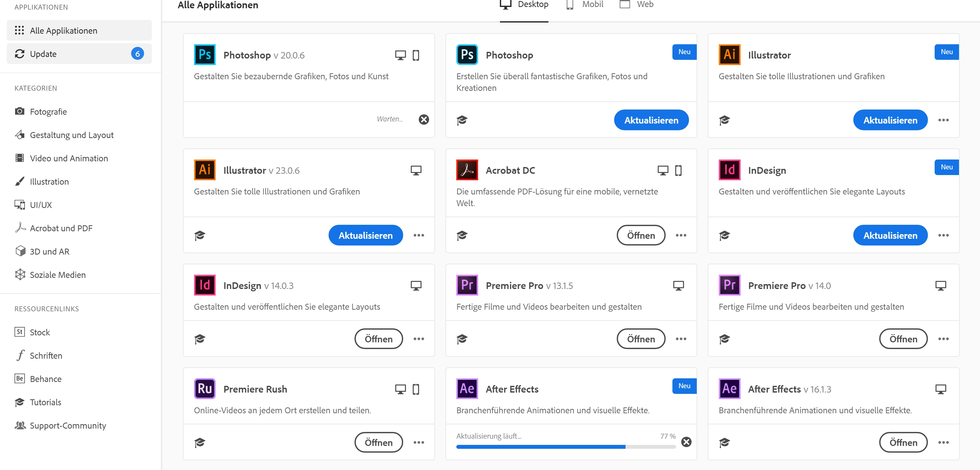Click the Photoshop v 20.0.6 app icon
Screen dimensions: 980x470
point(205,55)
